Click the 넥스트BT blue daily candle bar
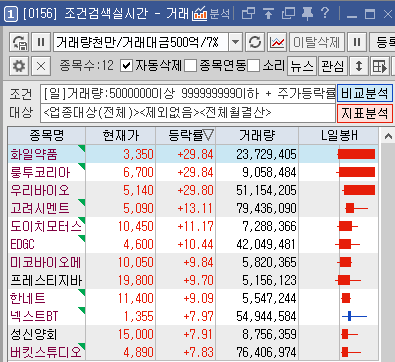The width and height of the screenshot is (395, 362). click(x=354, y=316)
